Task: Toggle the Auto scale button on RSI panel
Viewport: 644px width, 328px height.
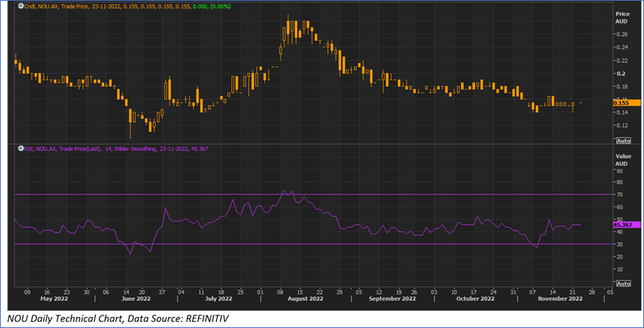Action: click(623, 283)
